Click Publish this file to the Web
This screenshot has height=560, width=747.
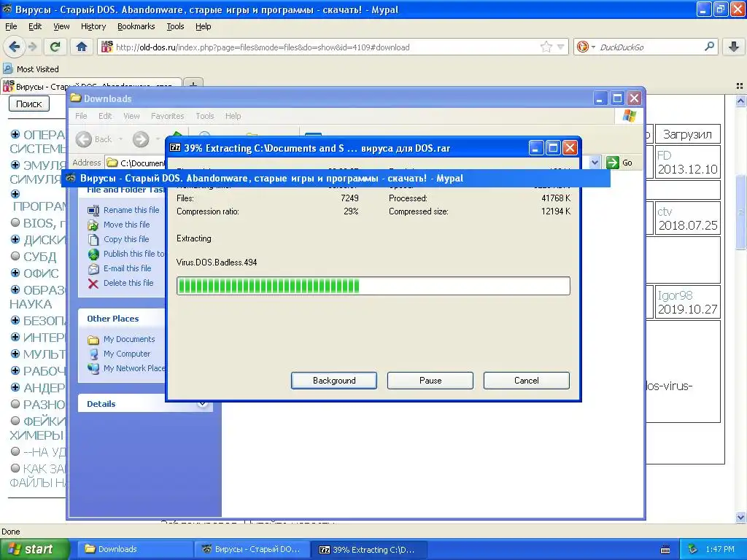(134, 254)
